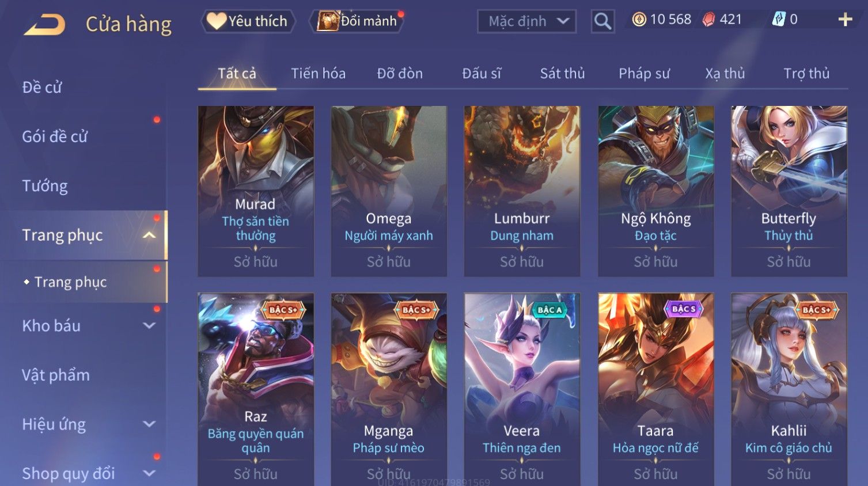
Task: Switch to the Tiến hóa tab
Action: click(x=318, y=74)
